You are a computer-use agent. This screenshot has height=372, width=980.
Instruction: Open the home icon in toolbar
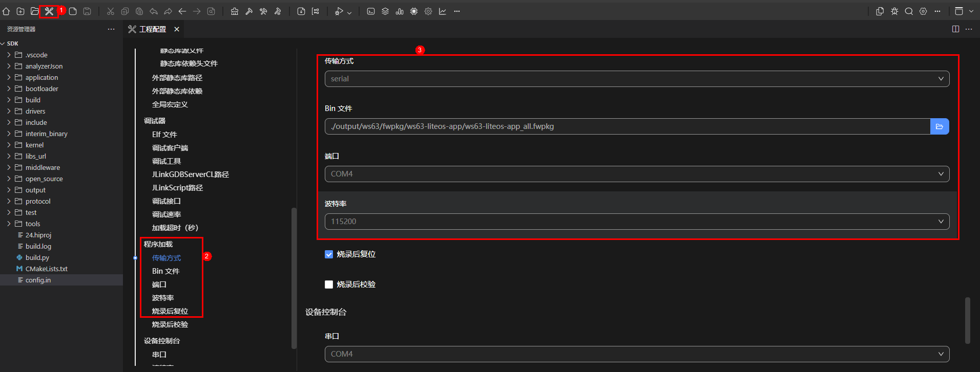6,11
